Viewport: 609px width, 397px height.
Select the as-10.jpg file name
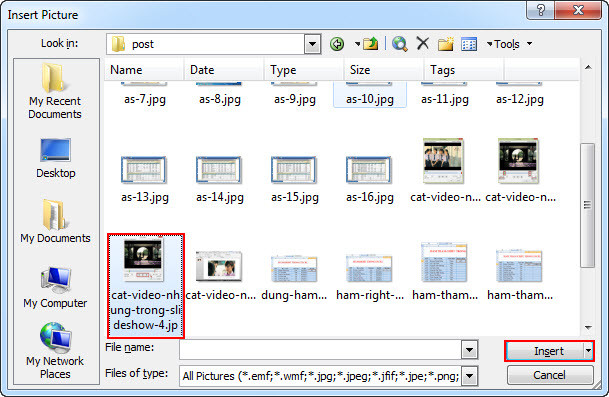[x=370, y=99]
